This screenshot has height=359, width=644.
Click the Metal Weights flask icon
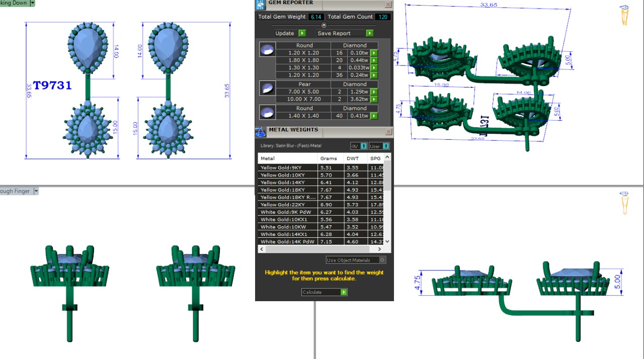tap(260, 132)
